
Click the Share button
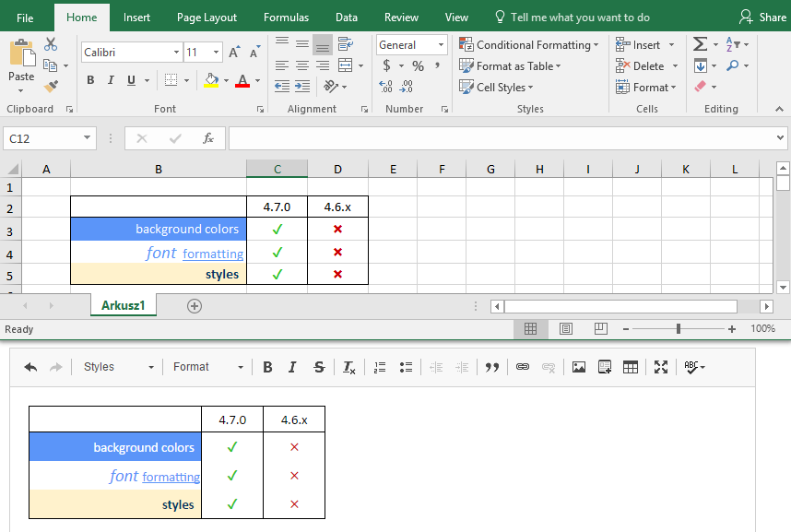click(x=762, y=18)
